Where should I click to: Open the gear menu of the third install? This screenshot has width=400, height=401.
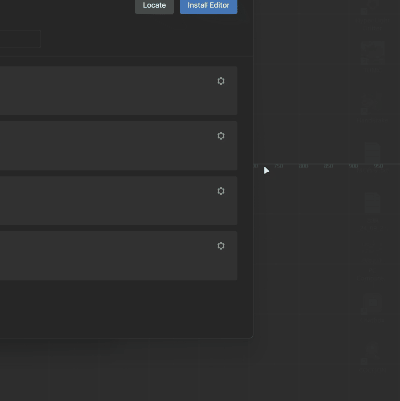(221, 191)
